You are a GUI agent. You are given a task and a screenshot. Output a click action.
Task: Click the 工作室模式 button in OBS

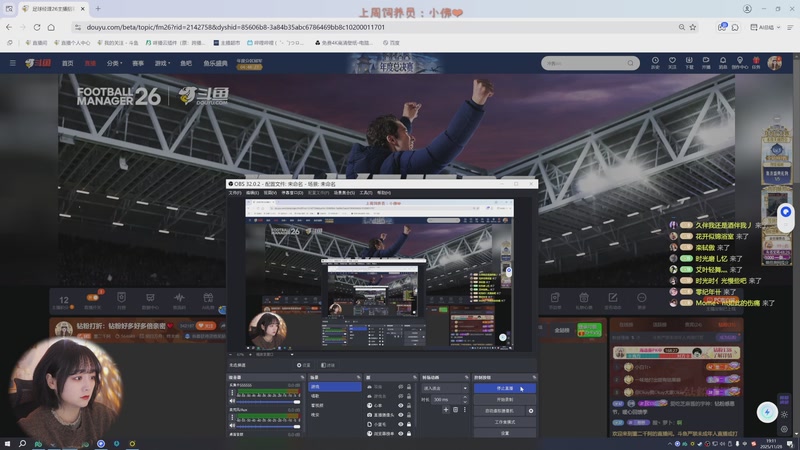point(505,422)
